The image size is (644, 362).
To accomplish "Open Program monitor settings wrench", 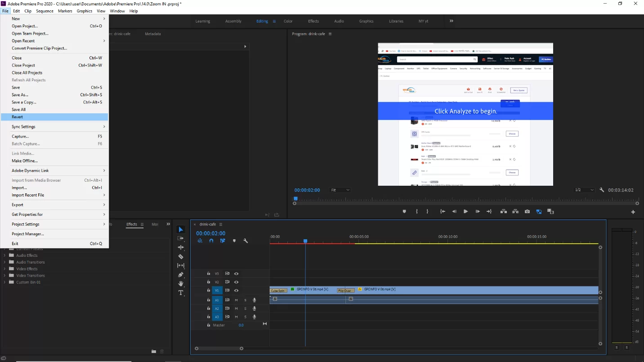I will click(x=602, y=190).
